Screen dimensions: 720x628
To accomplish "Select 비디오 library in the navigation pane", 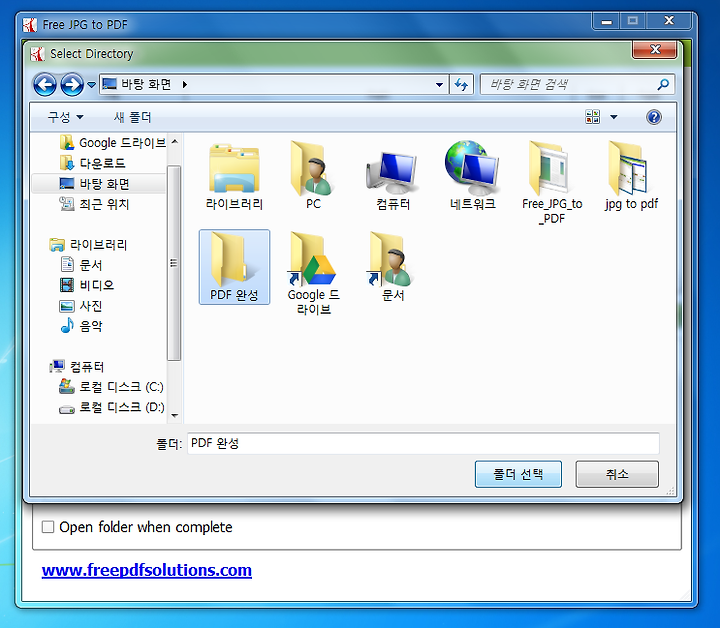I will 87,285.
